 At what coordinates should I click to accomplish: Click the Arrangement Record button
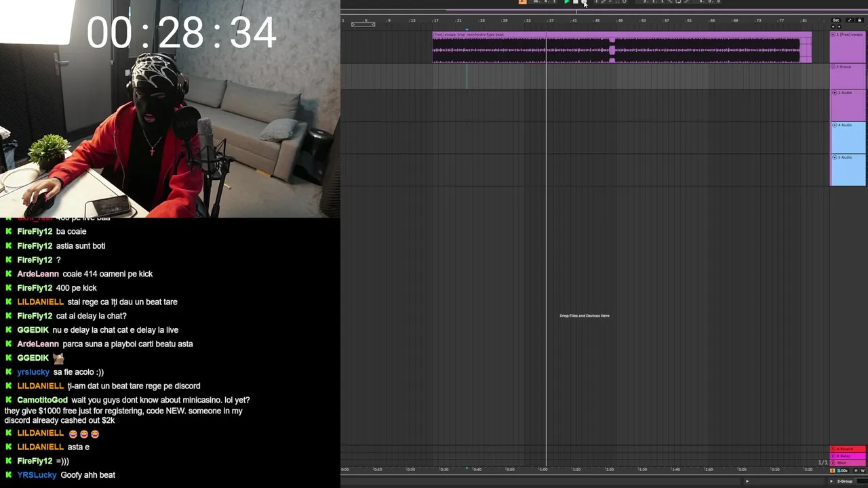[584, 2]
